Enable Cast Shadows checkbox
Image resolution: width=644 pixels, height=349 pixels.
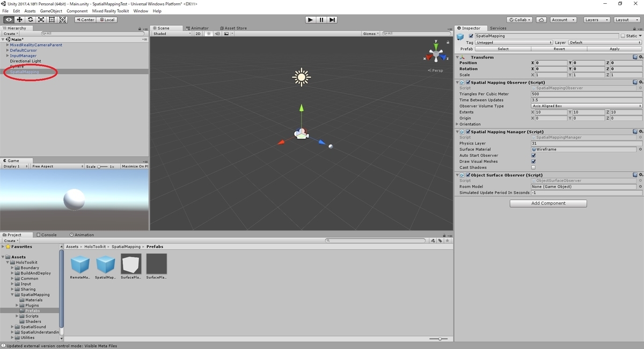[x=533, y=168]
